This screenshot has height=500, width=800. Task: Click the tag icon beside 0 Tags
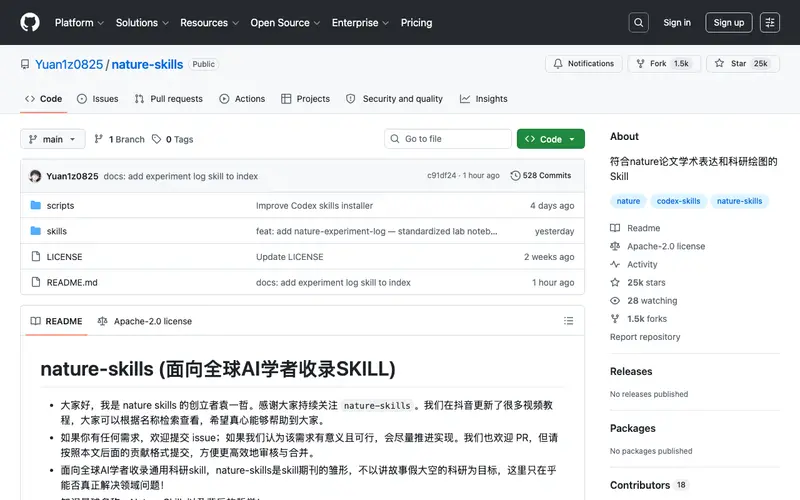point(157,139)
